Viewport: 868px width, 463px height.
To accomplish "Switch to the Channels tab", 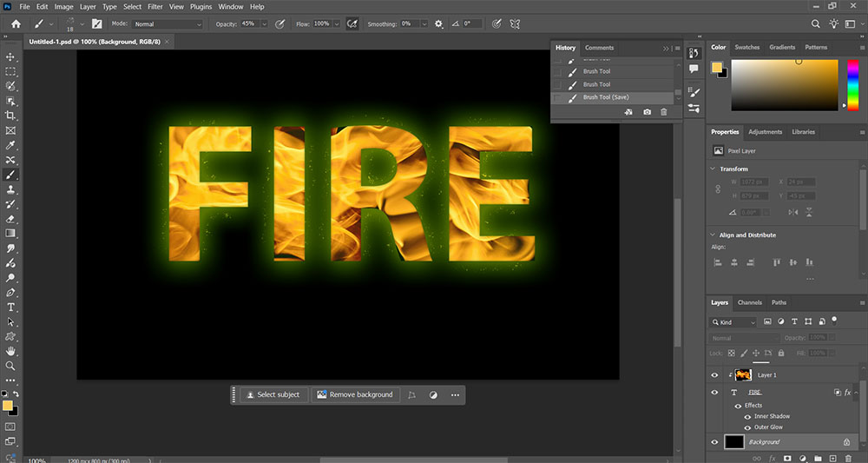I will [749, 302].
